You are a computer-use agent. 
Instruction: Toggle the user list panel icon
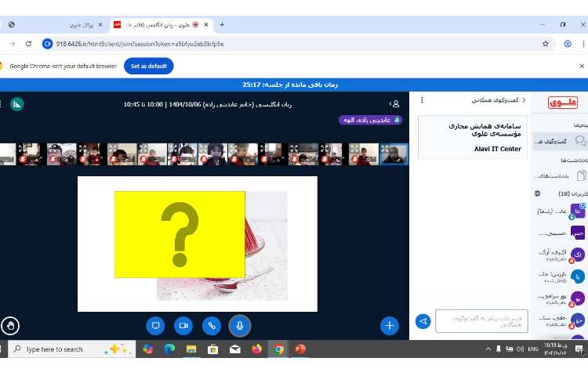(x=395, y=103)
